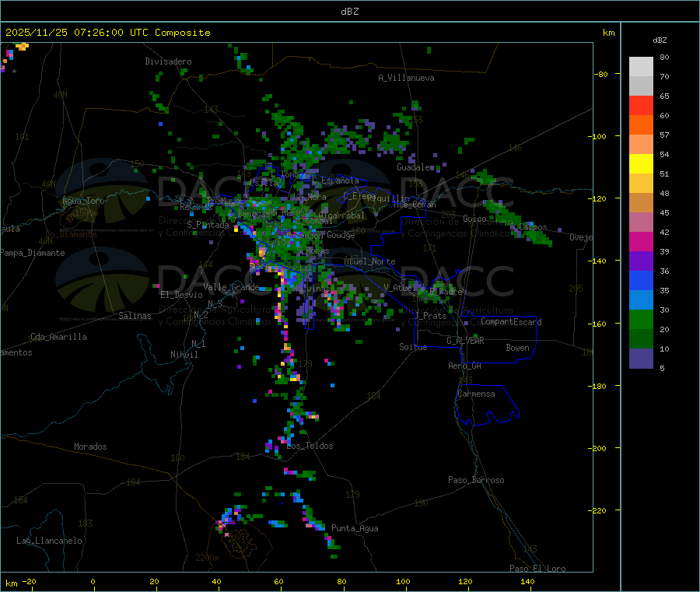The height and width of the screenshot is (592, 700).
Task: Click the 'Carmensa' map label
Action: (x=476, y=394)
